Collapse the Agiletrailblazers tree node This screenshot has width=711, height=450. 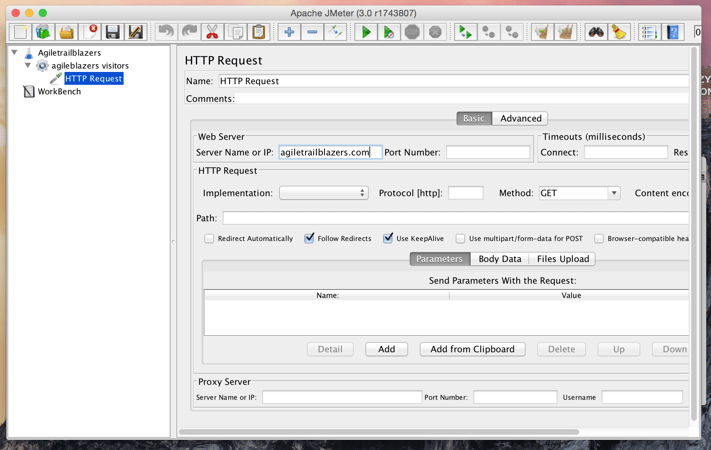point(15,53)
